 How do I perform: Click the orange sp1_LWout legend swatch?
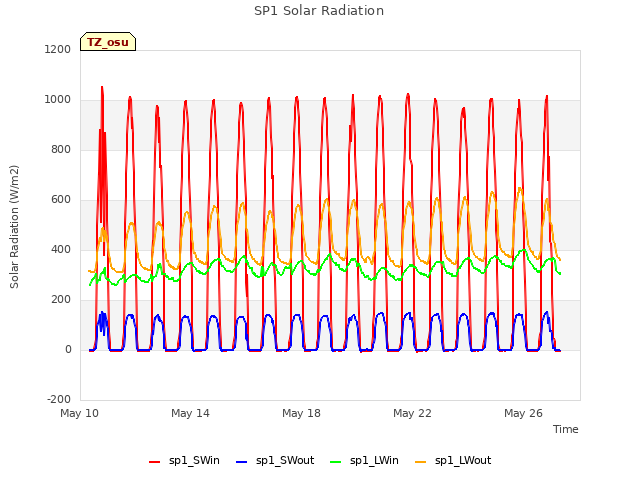(420, 462)
